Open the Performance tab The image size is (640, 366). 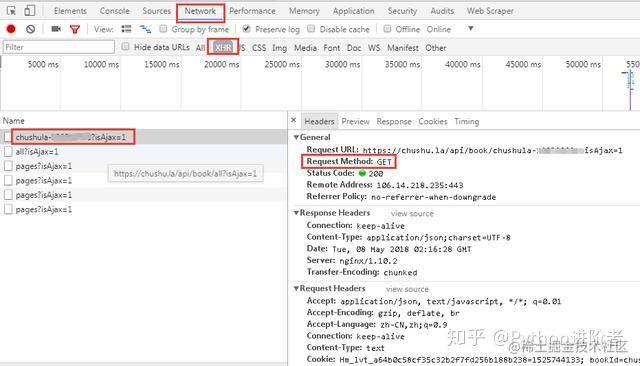[252, 11]
